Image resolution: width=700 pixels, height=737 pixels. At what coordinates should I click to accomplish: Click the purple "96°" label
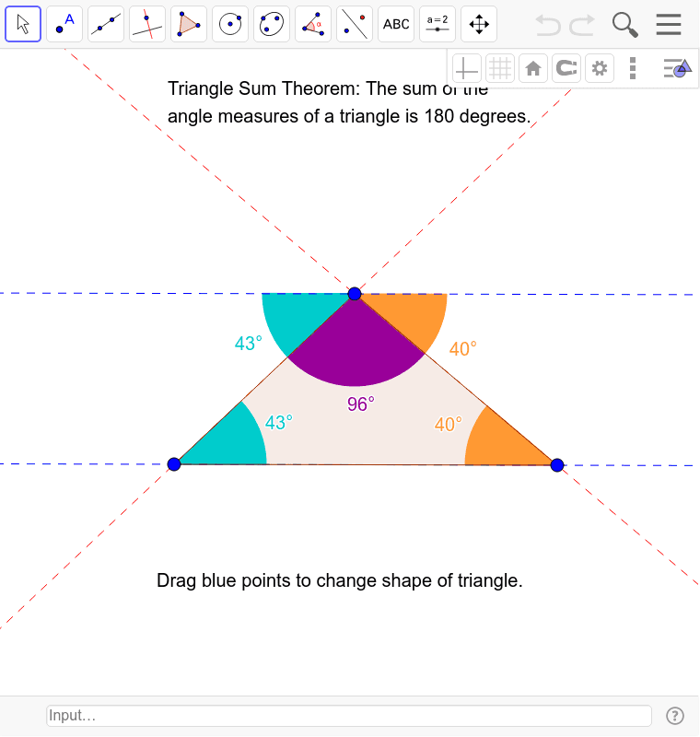point(361,404)
